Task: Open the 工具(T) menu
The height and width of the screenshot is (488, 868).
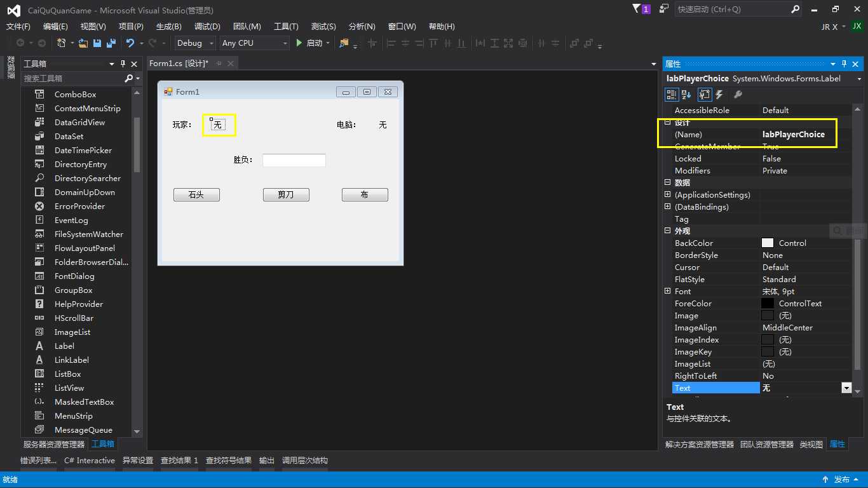Action: (x=286, y=26)
